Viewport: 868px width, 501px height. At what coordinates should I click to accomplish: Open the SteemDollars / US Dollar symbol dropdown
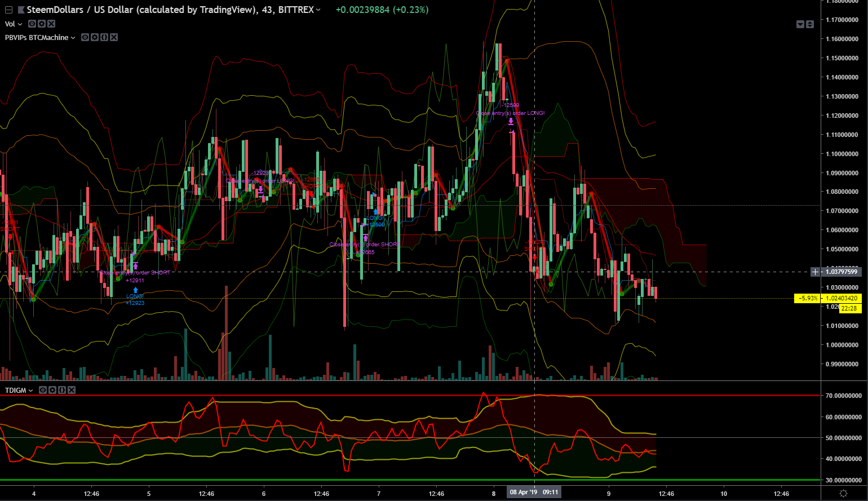pos(317,10)
